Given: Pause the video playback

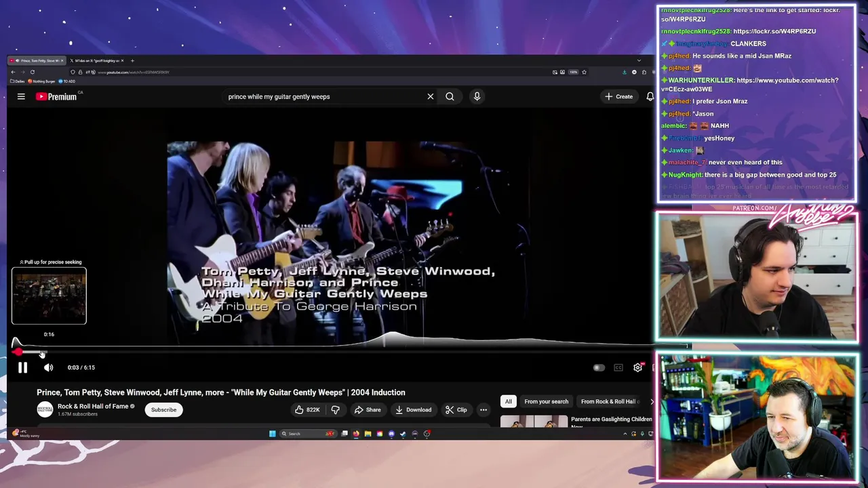Looking at the screenshot, I should (22, 367).
